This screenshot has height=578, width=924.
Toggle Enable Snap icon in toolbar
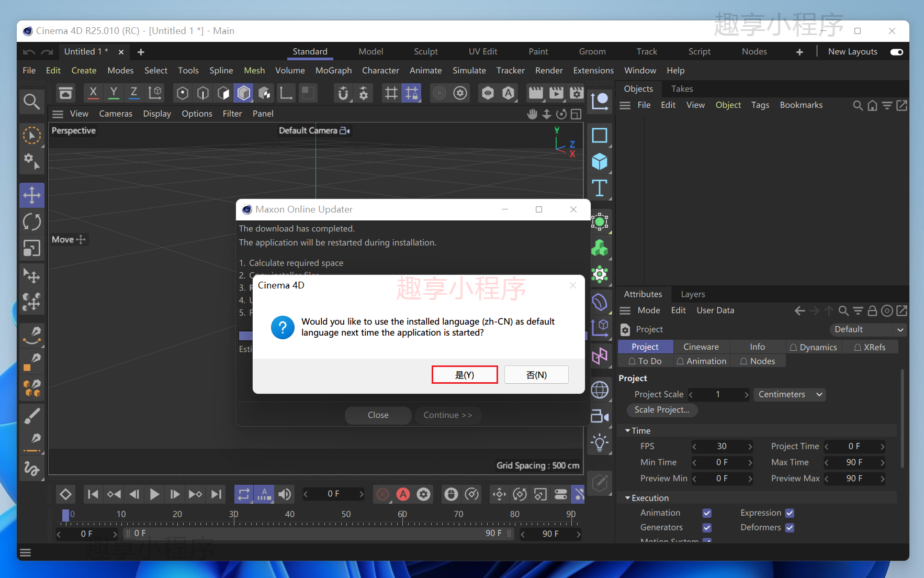pos(343,93)
